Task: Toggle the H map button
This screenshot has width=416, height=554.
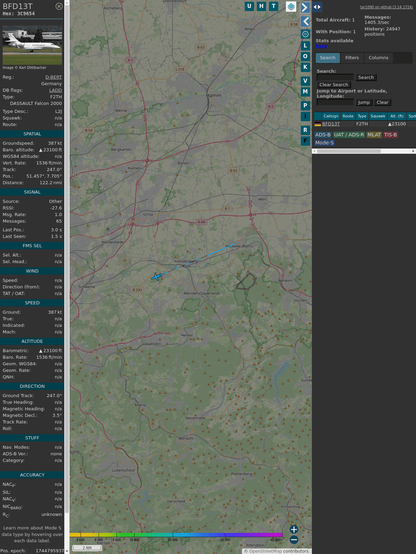Action: point(262,6)
